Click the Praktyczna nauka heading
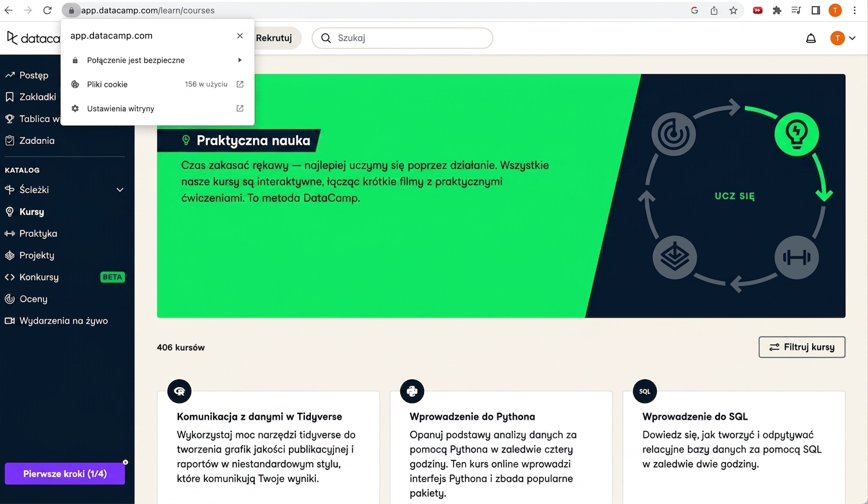This screenshot has width=868, height=504. click(254, 140)
